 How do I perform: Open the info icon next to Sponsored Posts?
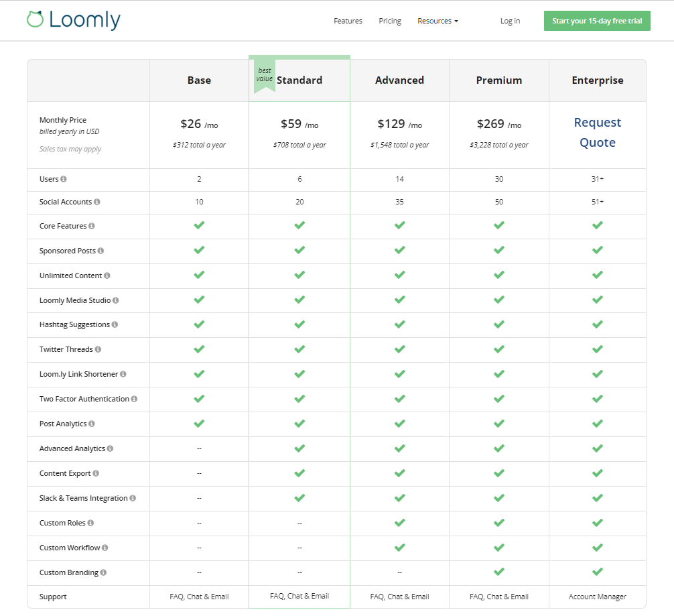point(100,251)
